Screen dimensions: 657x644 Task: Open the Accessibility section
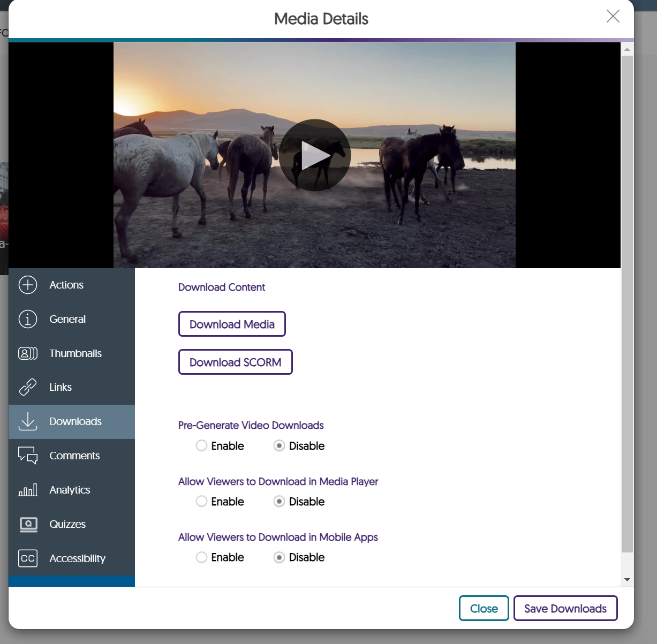pyautogui.click(x=72, y=558)
